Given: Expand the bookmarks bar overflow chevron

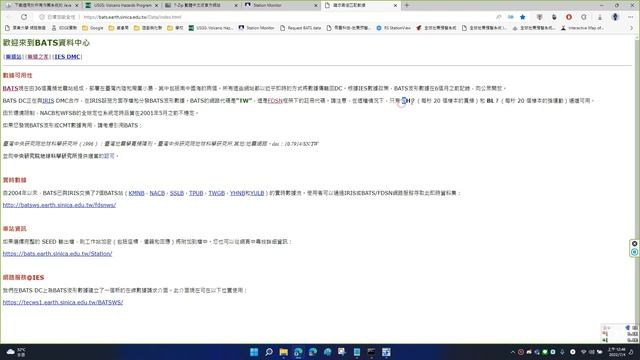Looking at the screenshot, I should click(631, 28).
